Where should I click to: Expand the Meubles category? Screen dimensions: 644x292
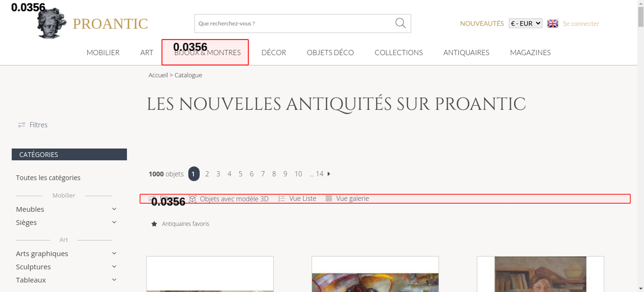pyautogui.click(x=114, y=209)
